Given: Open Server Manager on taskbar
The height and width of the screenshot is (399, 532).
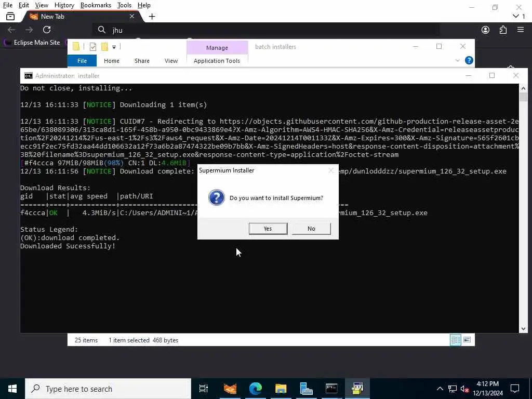Looking at the screenshot, I should pos(306,389).
